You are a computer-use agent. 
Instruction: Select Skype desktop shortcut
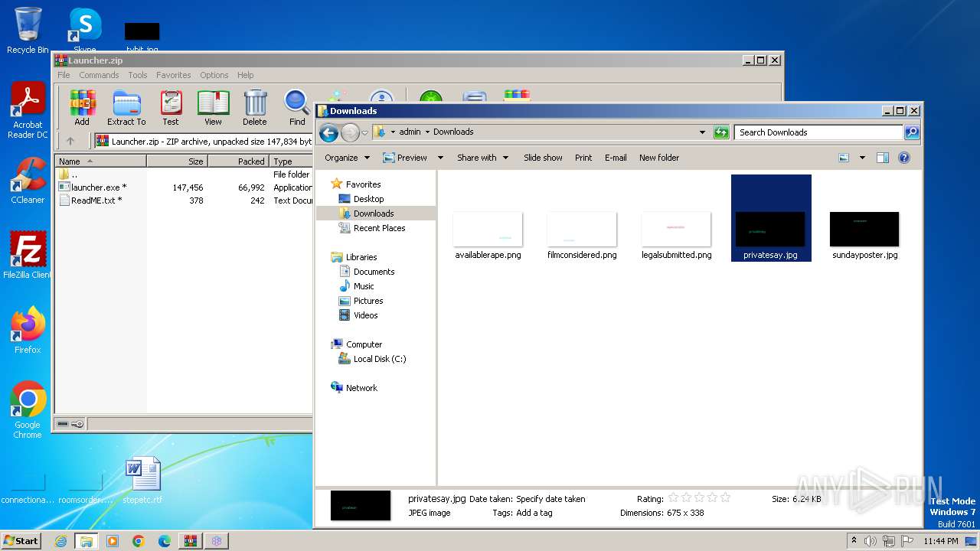coord(84,31)
